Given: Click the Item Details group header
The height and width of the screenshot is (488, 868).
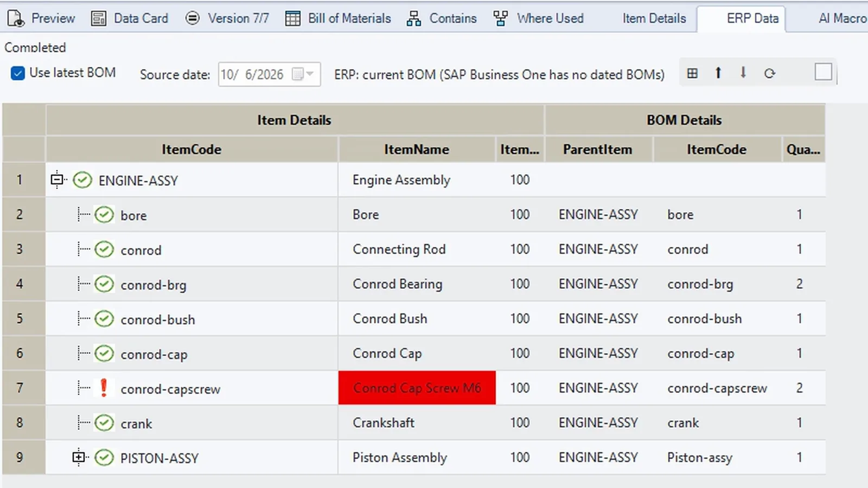Looking at the screenshot, I should 295,120.
